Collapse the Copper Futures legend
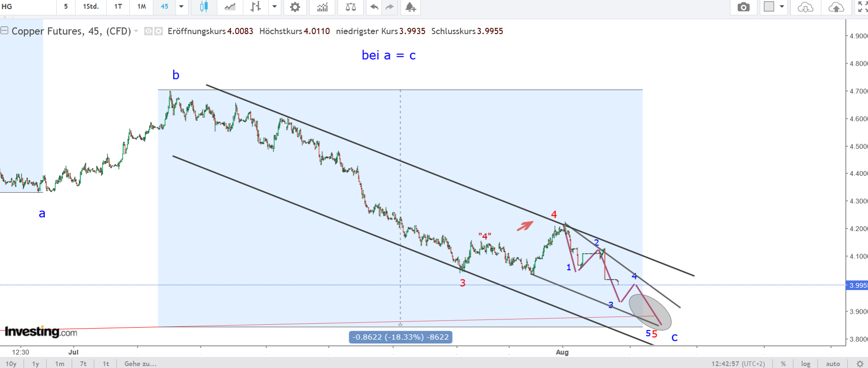 pos(4,31)
